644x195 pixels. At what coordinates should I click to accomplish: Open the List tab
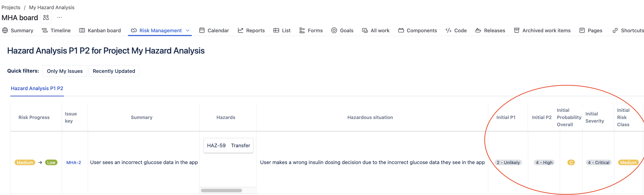[x=286, y=30]
